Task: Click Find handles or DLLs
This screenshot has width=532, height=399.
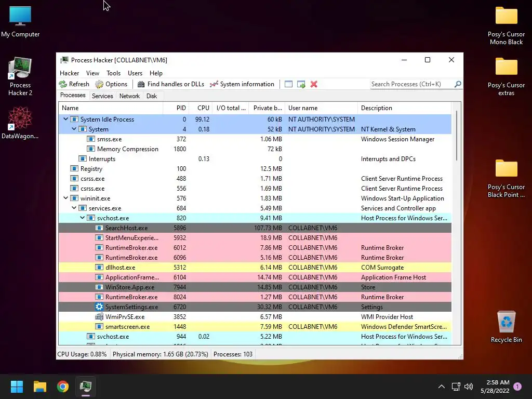Action: click(170, 84)
